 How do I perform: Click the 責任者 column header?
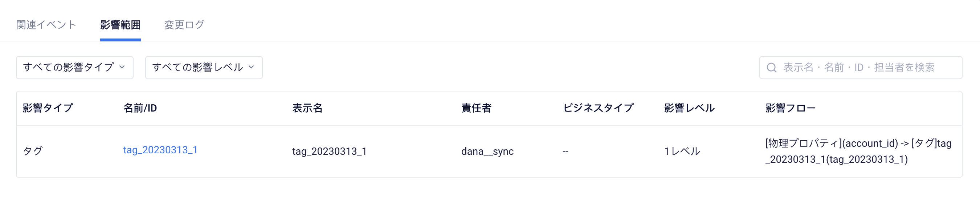[476, 108]
